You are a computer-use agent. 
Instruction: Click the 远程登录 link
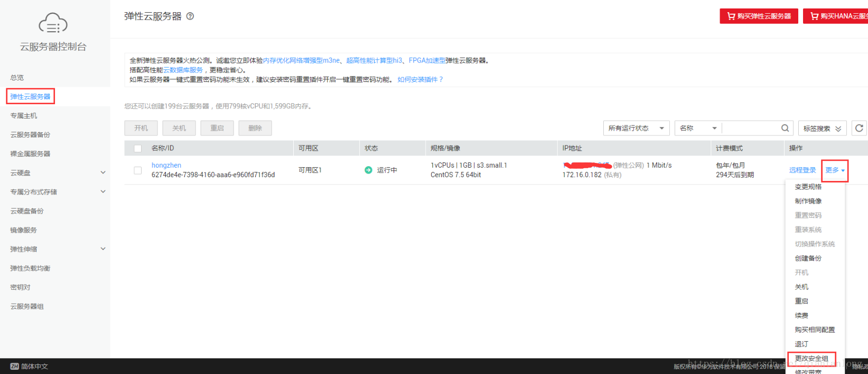[x=802, y=170]
